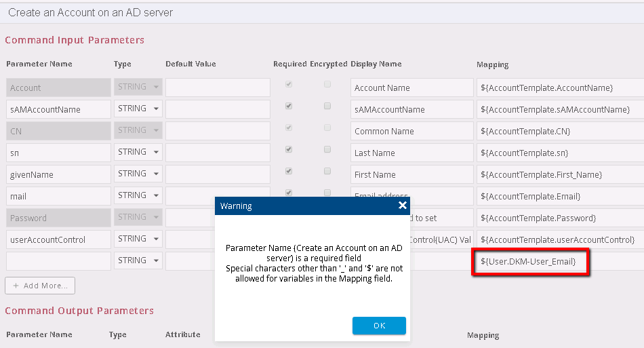Click OK in the Warning dialog
The width and height of the screenshot is (644, 348).
(x=379, y=326)
